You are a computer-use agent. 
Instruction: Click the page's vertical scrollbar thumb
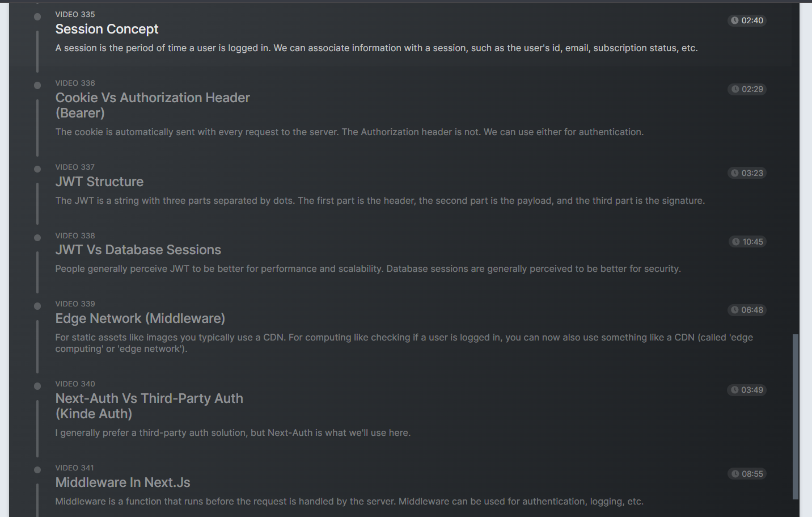coord(796,417)
